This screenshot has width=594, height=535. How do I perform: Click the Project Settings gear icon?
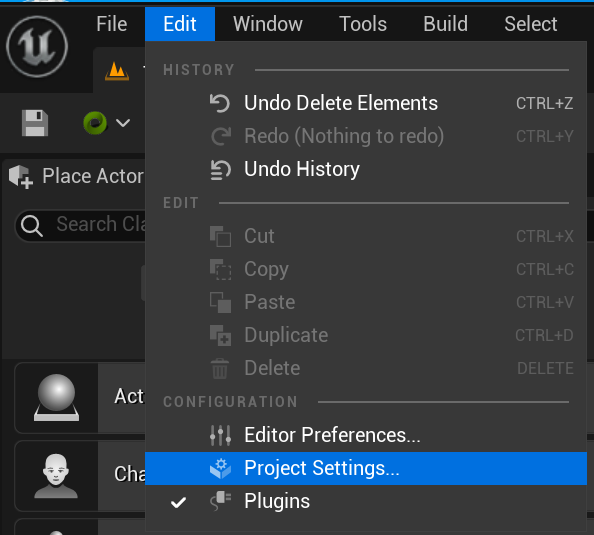(x=220, y=468)
